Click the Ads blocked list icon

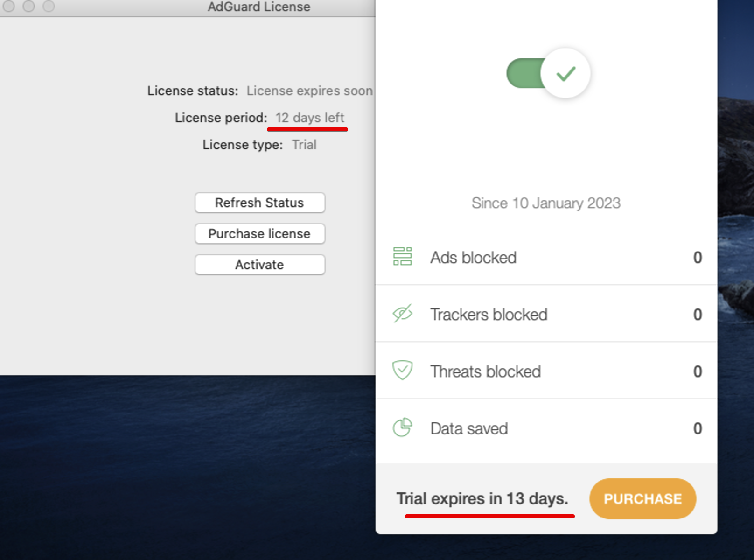click(x=403, y=257)
